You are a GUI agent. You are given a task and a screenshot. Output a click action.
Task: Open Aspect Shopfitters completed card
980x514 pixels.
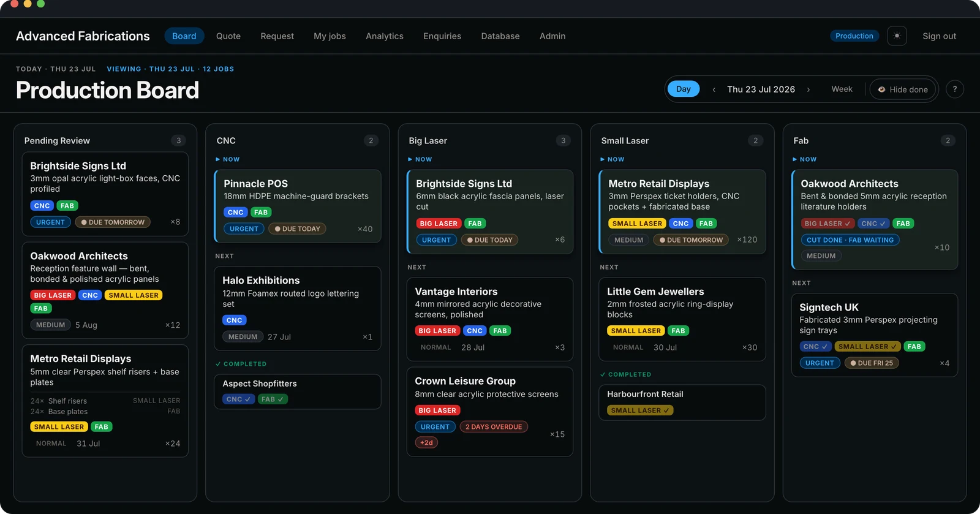[298, 391]
